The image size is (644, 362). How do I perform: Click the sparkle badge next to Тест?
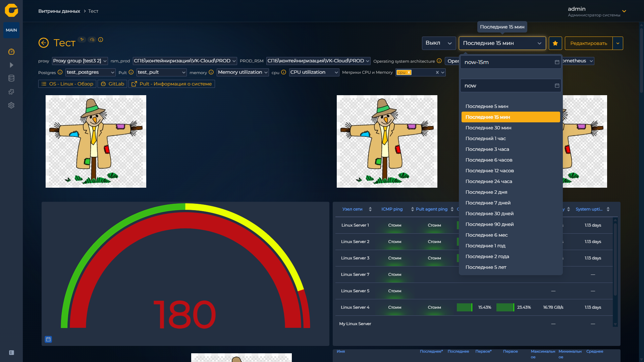82,40
